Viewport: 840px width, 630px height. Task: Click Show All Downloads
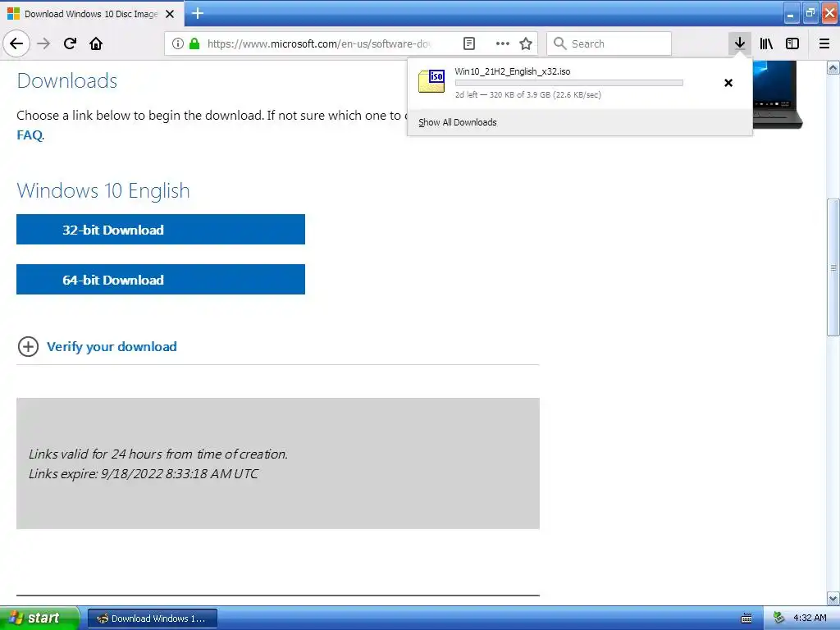point(458,122)
